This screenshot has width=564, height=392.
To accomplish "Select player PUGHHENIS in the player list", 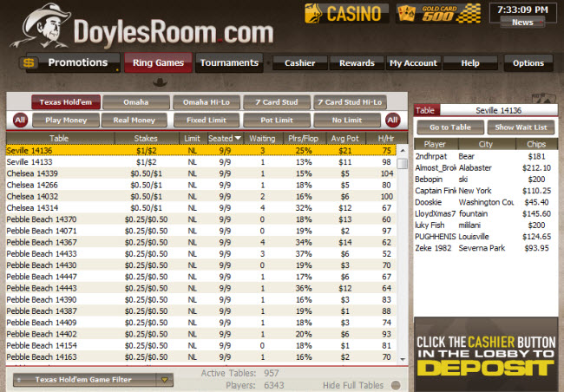I will (x=486, y=237).
